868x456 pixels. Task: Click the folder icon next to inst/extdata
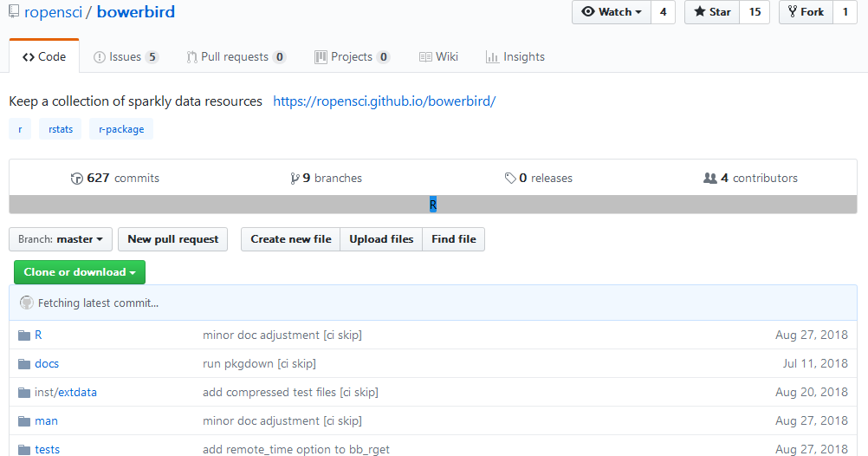(x=23, y=393)
